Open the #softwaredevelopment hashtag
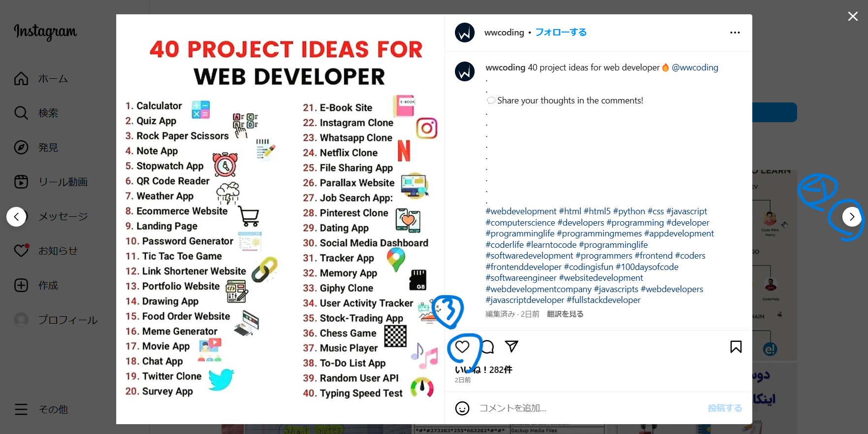This screenshot has width=868, height=434. click(x=529, y=256)
